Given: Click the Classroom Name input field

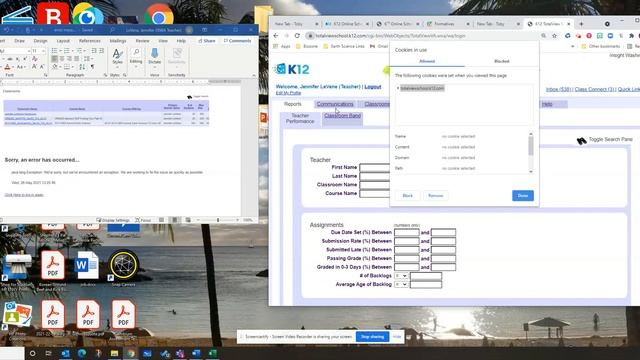Looking at the screenshot, I should 375,185.
